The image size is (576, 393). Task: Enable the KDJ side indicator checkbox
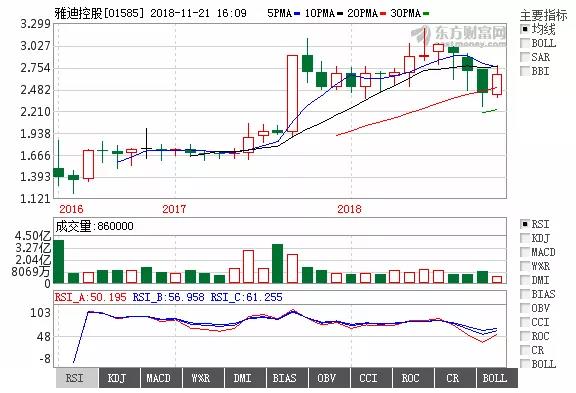click(525, 238)
